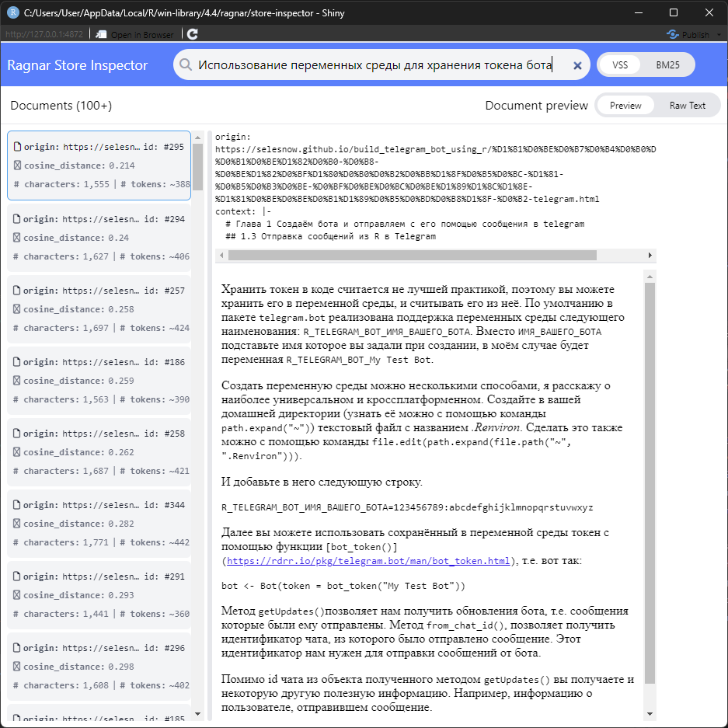Select VSS search mode

click(620, 65)
